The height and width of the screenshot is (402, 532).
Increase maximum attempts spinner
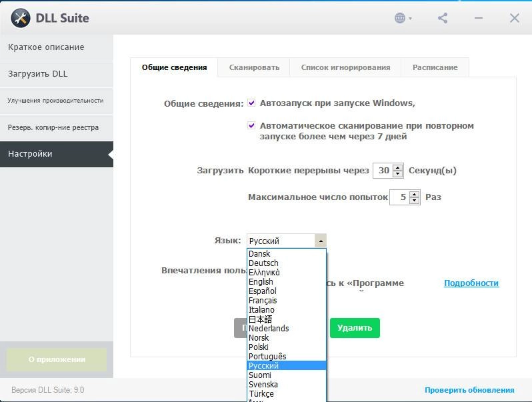(414, 194)
